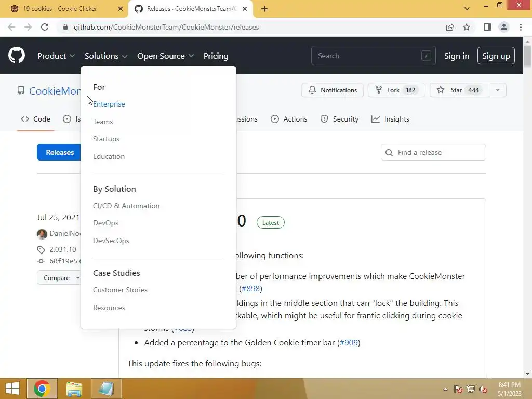
Task: Open Resources in Solutions menu
Action: coord(109,308)
